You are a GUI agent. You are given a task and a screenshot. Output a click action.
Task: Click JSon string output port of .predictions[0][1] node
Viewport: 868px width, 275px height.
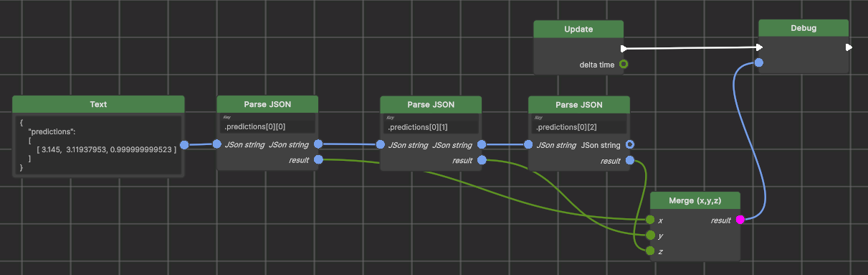click(x=482, y=145)
